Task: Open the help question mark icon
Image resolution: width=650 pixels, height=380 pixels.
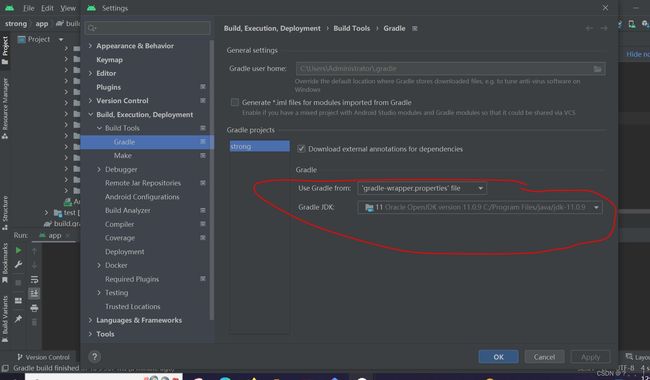Action: 95,357
